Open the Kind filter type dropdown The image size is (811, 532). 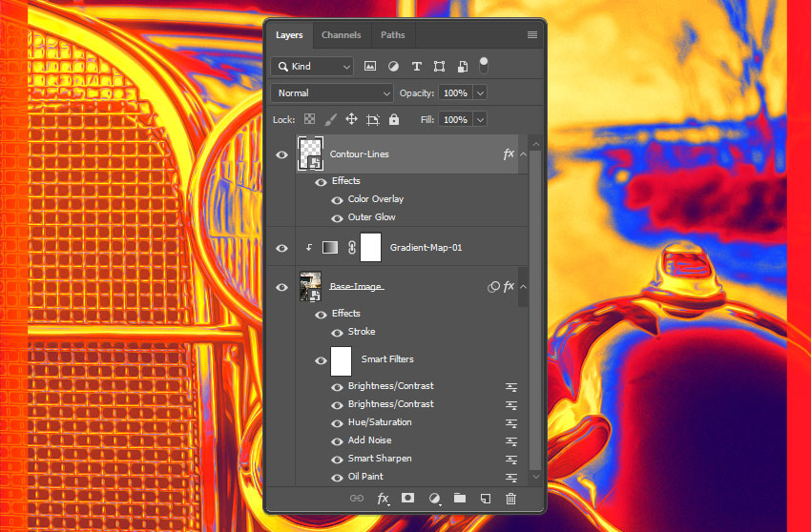click(x=312, y=66)
